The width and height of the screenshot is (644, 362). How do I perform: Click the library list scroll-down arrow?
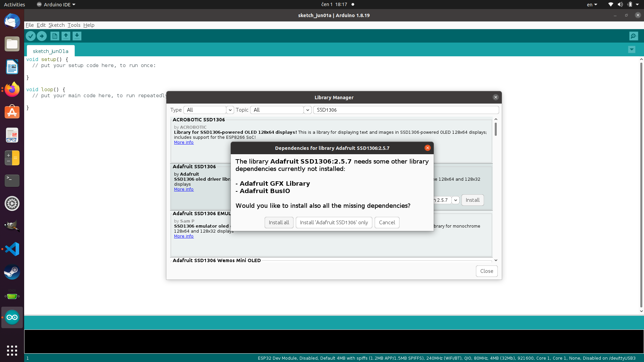496,260
